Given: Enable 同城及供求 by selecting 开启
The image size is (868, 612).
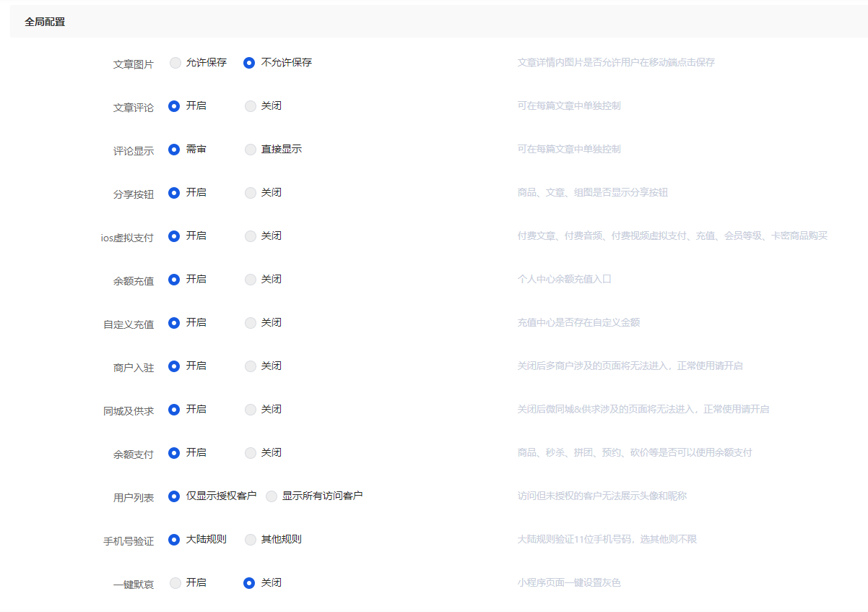Looking at the screenshot, I should (x=174, y=410).
